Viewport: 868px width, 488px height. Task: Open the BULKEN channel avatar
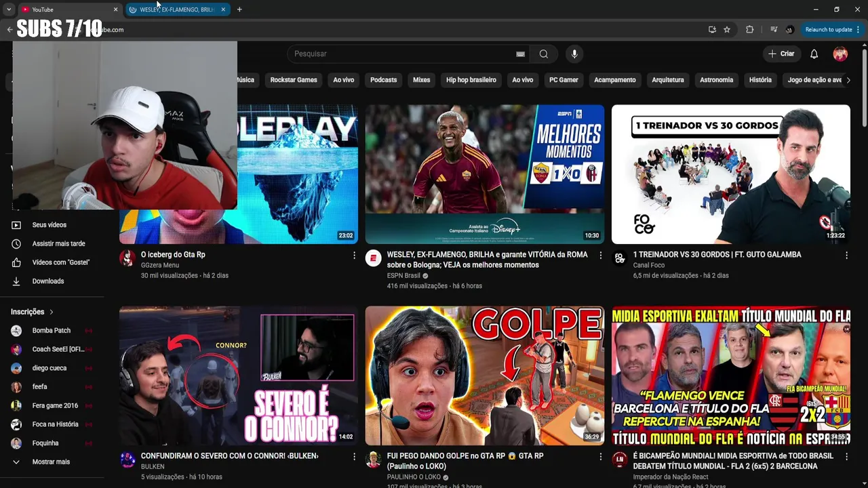click(x=127, y=460)
